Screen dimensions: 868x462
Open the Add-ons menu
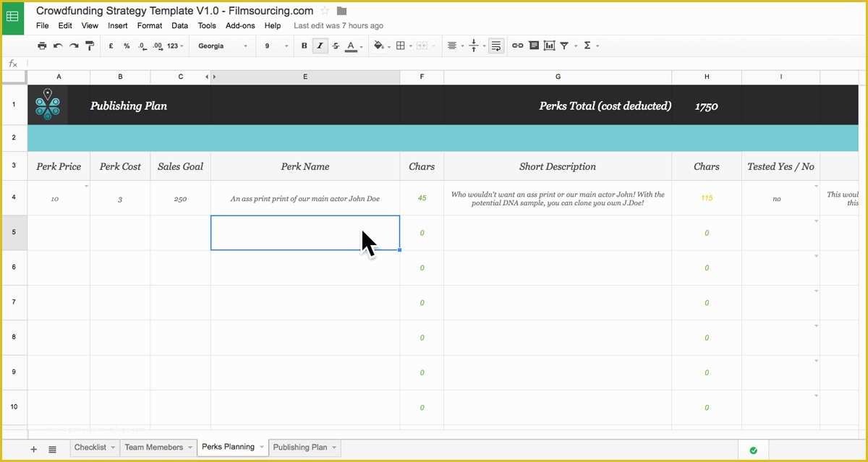click(241, 25)
